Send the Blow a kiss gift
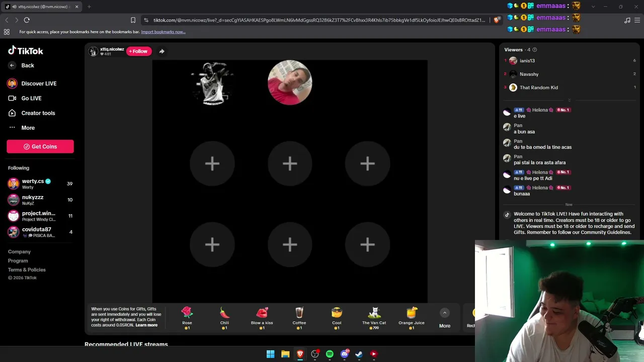The width and height of the screenshot is (644, 362). point(262,318)
